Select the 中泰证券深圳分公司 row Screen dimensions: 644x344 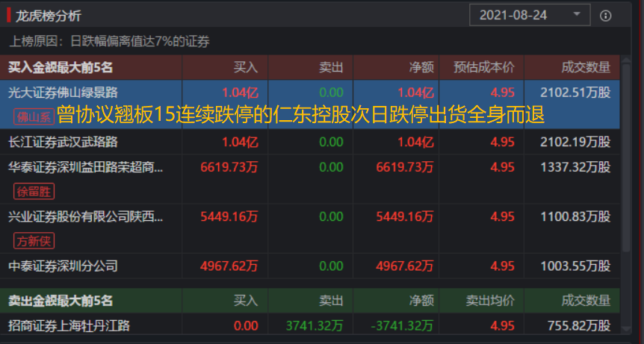[x=63, y=266]
